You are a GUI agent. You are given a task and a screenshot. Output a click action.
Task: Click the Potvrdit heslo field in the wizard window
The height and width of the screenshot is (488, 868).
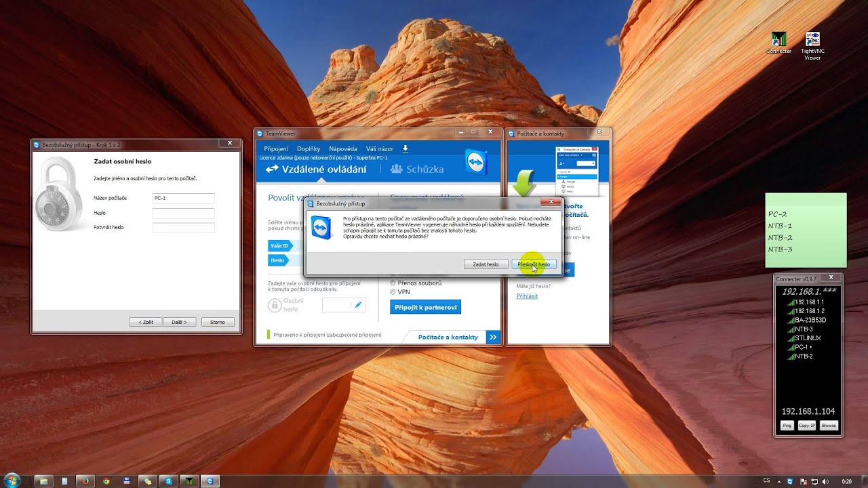(184, 228)
